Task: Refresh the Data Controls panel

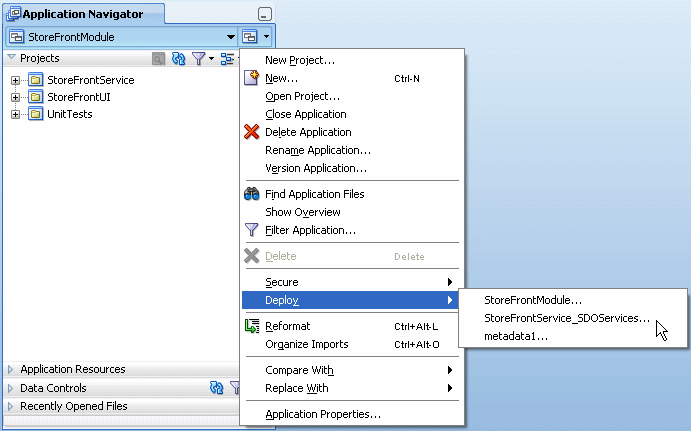Action: (x=216, y=387)
